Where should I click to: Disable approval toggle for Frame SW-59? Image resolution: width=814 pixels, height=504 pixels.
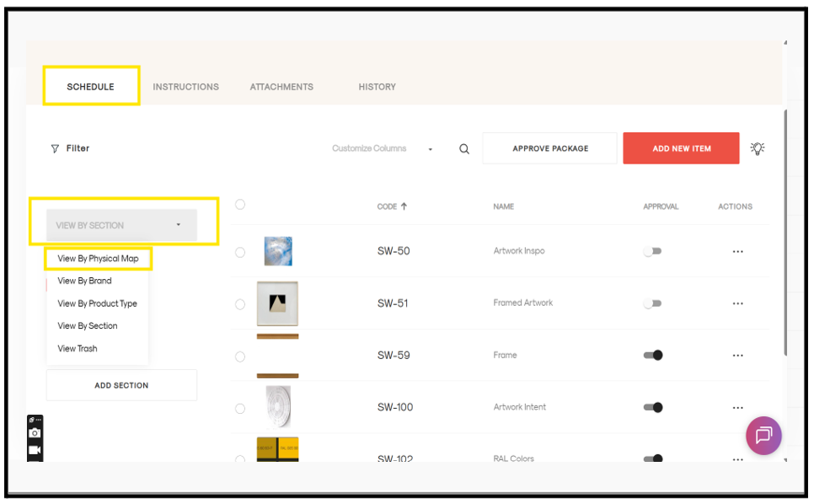point(652,355)
